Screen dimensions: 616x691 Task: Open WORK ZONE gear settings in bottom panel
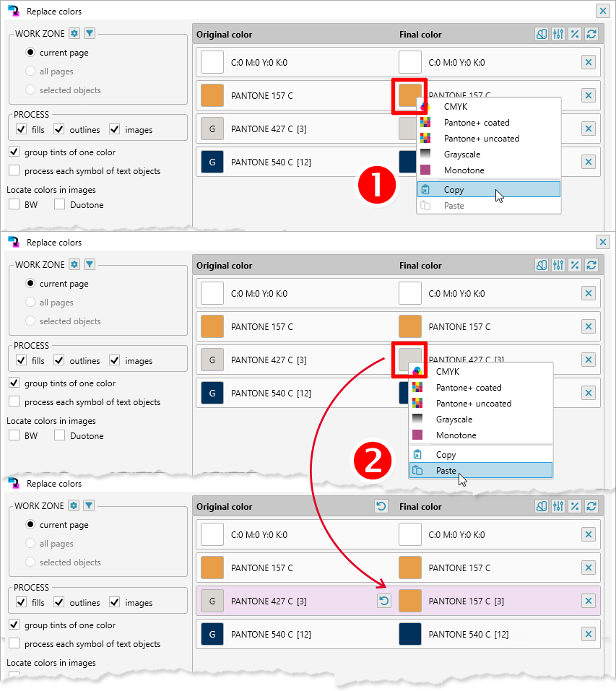click(74, 505)
